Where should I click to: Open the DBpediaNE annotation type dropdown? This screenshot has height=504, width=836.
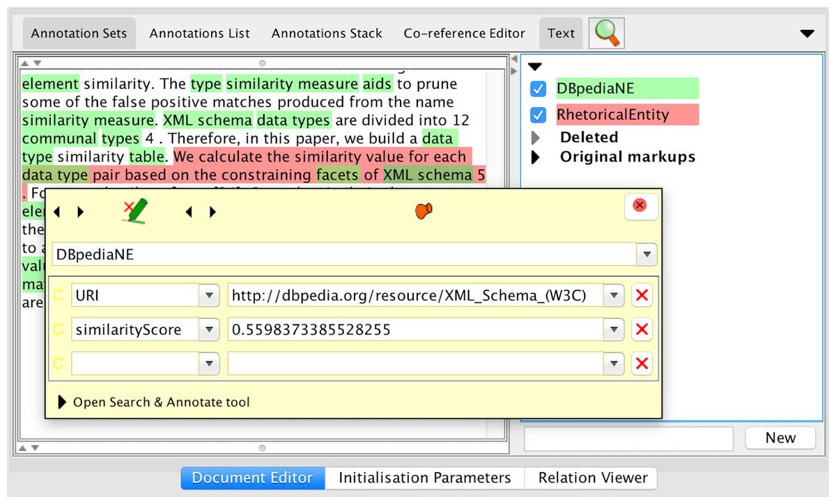click(x=647, y=254)
